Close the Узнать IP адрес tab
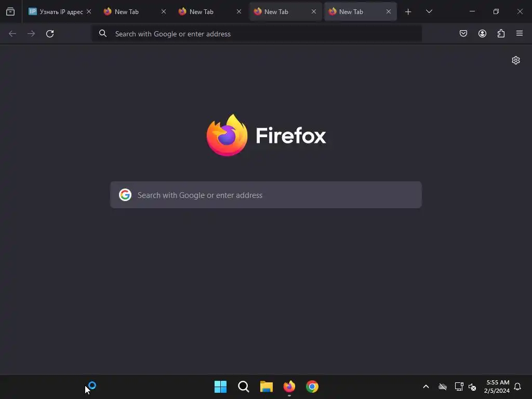Screen dimensions: 532x399 click(89, 11)
